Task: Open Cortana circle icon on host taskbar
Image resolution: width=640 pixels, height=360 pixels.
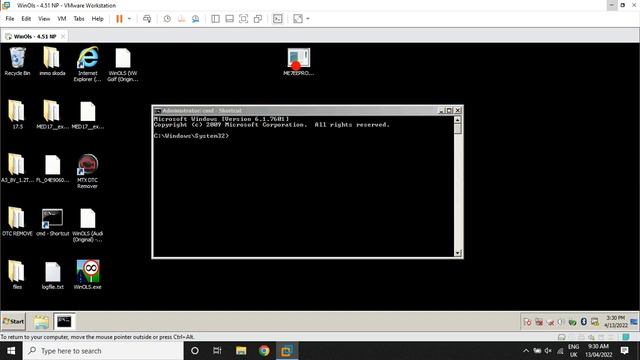Action: tap(195, 351)
